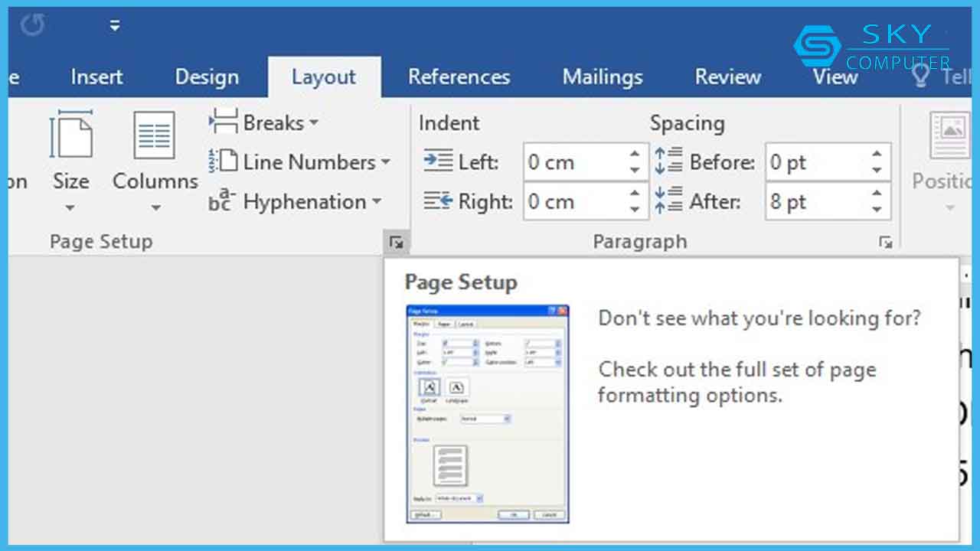980x551 pixels.
Task: Click the Hyphenation icon
Action: [x=222, y=202]
